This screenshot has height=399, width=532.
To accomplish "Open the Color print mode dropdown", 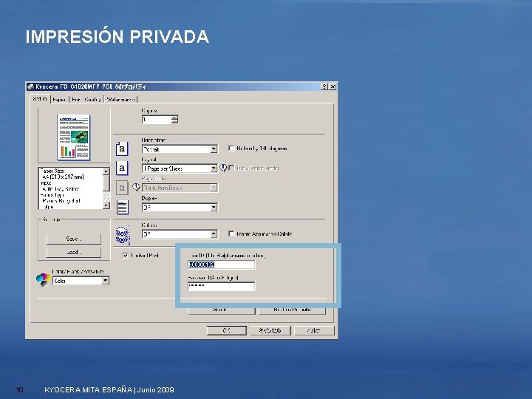I will pos(81,281).
